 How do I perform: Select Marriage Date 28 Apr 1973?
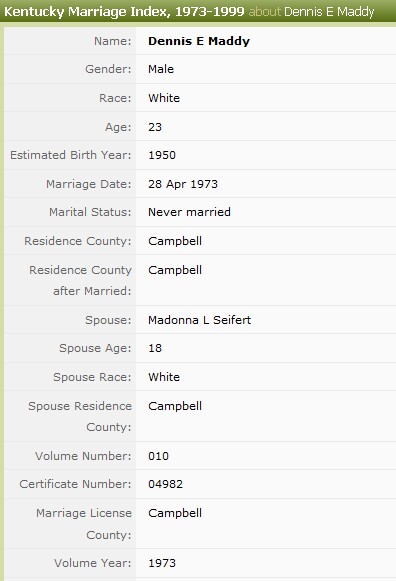(183, 184)
